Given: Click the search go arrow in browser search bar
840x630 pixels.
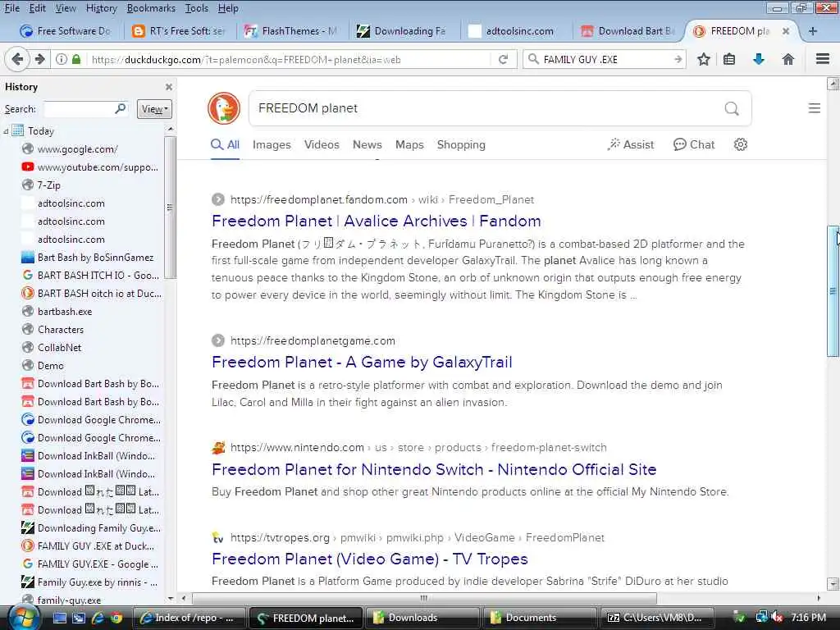Looking at the screenshot, I should pyautogui.click(x=678, y=59).
